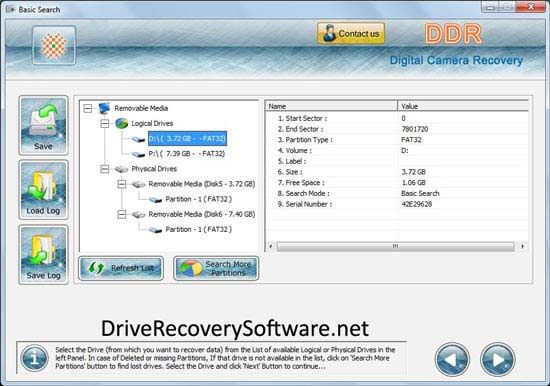550x386 pixels.
Task: Collapse the Removable Media root node
Action: point(88,108)
